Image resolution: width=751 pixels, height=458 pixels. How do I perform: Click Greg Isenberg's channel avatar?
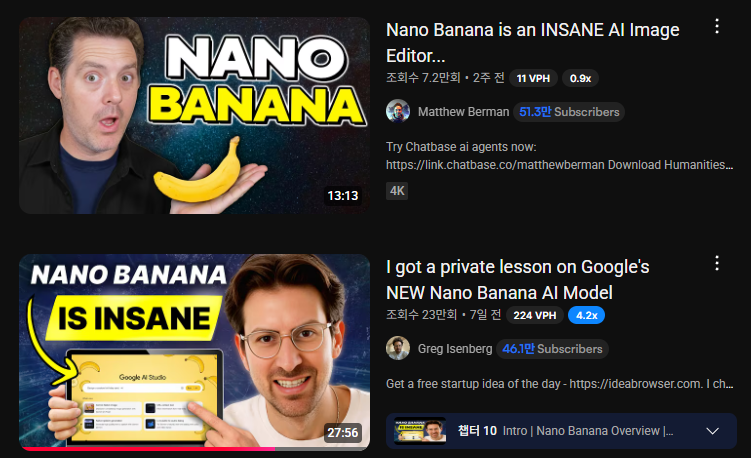398,348
